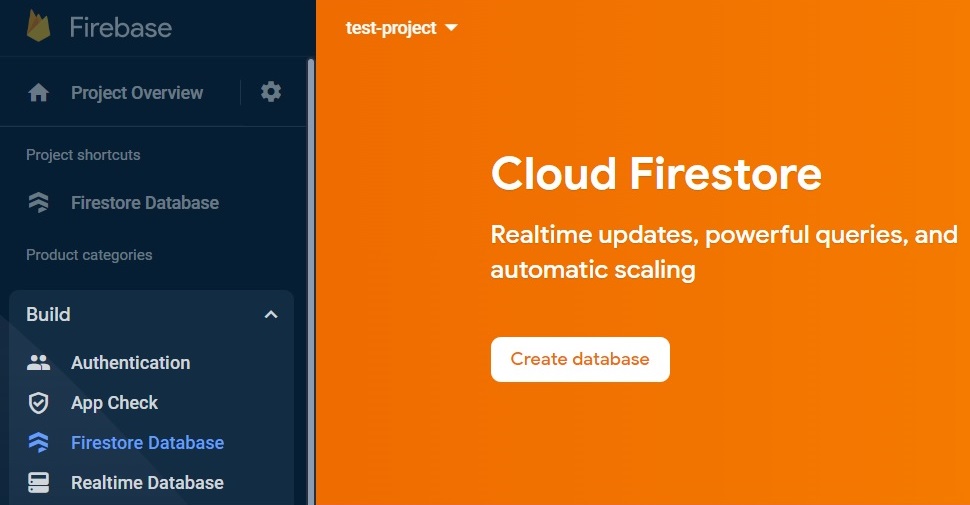
Task: Collapse the Build section using its chevron
Action: click(x=271, y=314)
